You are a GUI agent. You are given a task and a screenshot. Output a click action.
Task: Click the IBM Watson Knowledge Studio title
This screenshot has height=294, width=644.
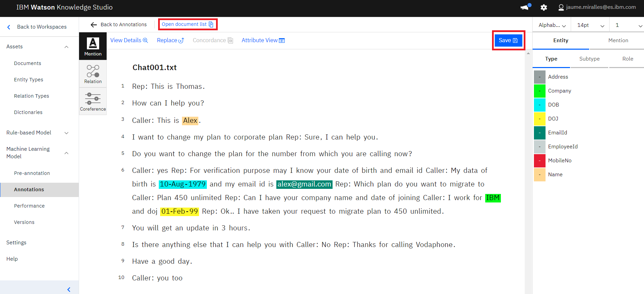pyautogui.click(x=64, y=7)
